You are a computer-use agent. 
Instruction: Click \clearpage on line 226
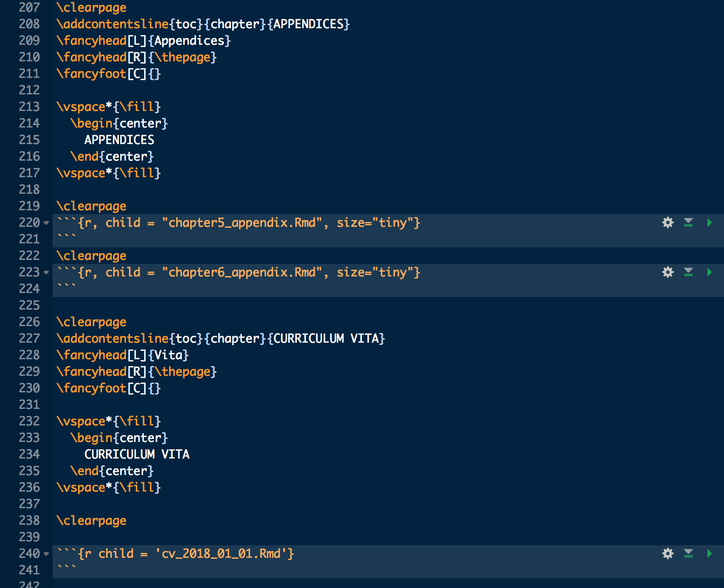[x=91, y=322]
